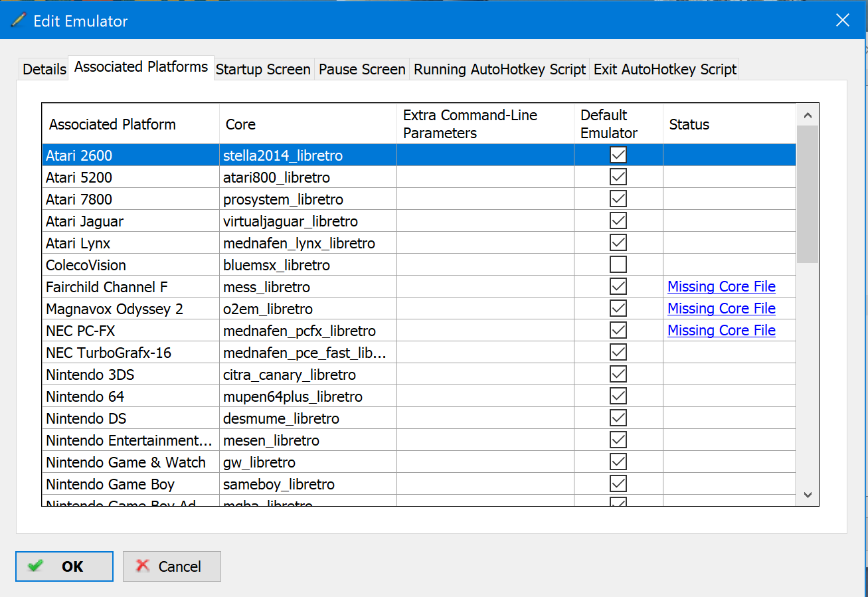This screenshot has width=868, height=597.
Task: Click extra parameters cell for Nintendo DS
Action: coord(485,418)
